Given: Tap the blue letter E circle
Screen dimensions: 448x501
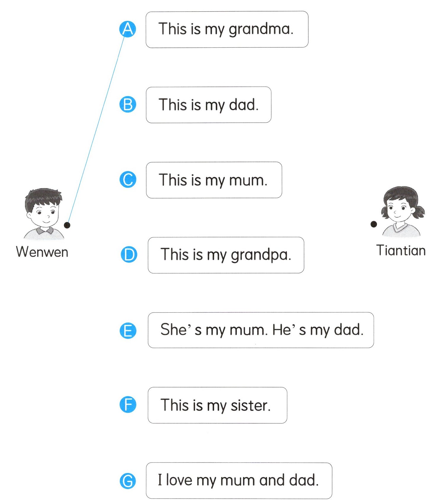Looking at the screenshot, I should [x=128, y=330].
